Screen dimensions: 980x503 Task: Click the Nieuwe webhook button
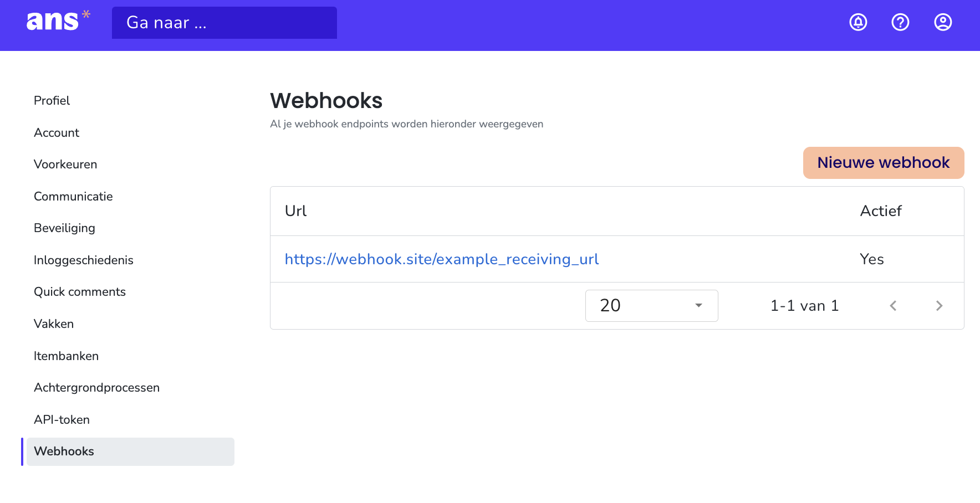pyautogui.click(x=884, y=163)
